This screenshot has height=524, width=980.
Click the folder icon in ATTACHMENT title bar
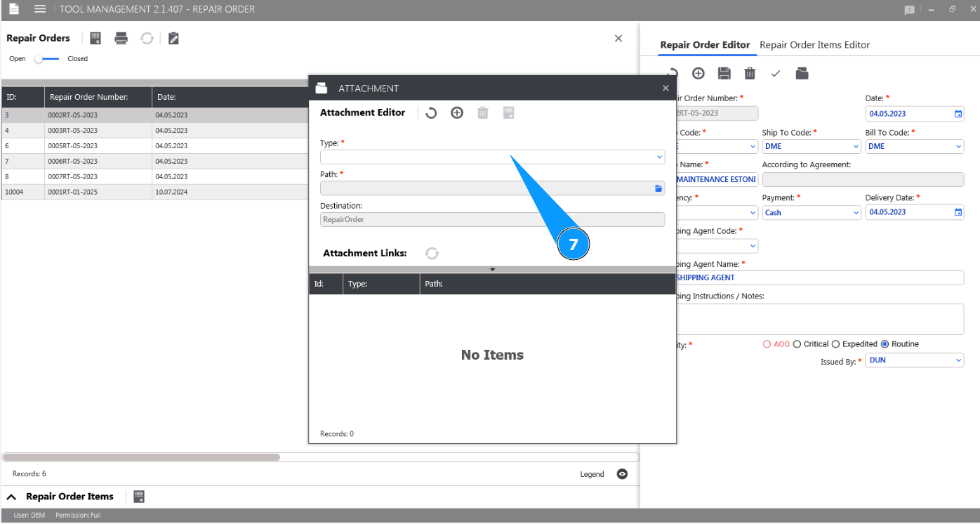pos(322,89)
